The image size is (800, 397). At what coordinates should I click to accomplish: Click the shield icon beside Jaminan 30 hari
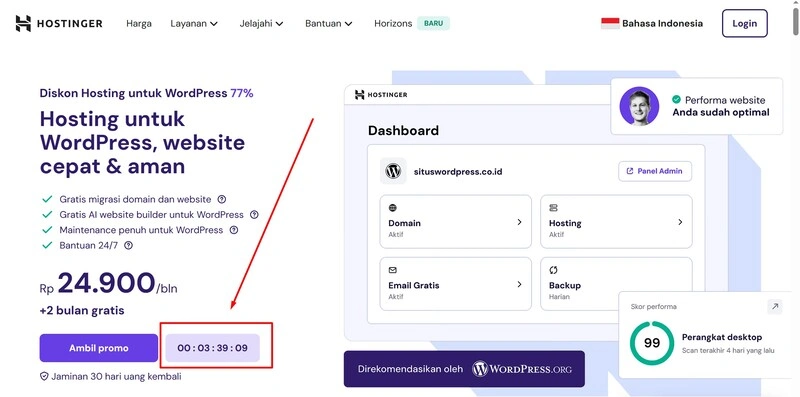coord(44,376)
